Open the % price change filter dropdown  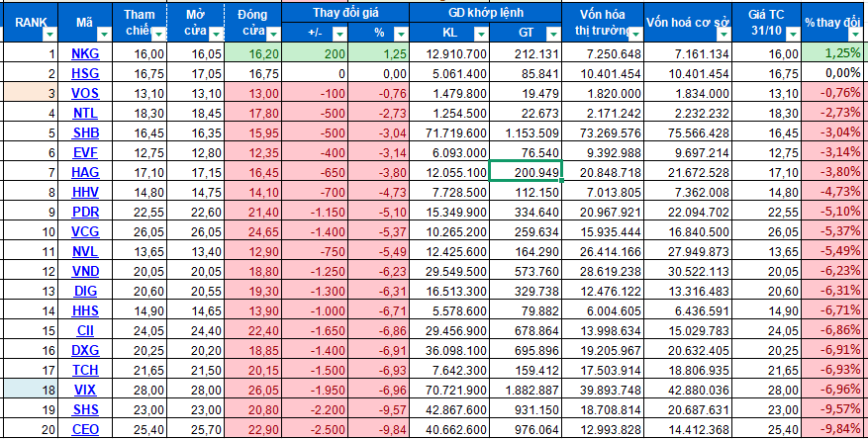(x=401, y=35)
